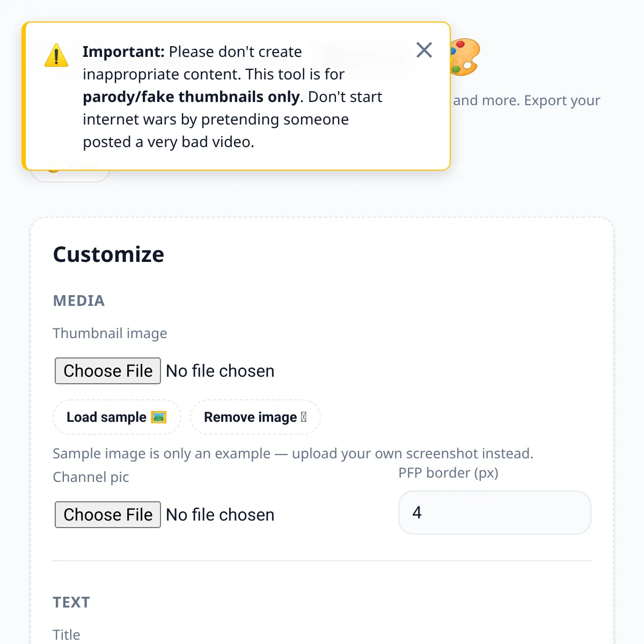The height and width of the screenshot is (644, 644).
Task: Click the TEXT section label
Action: (x=71, y=602)
